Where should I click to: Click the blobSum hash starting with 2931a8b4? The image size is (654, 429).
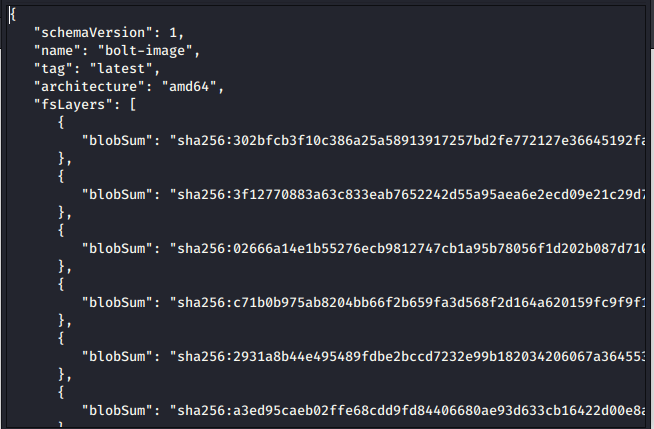[410, 355]
